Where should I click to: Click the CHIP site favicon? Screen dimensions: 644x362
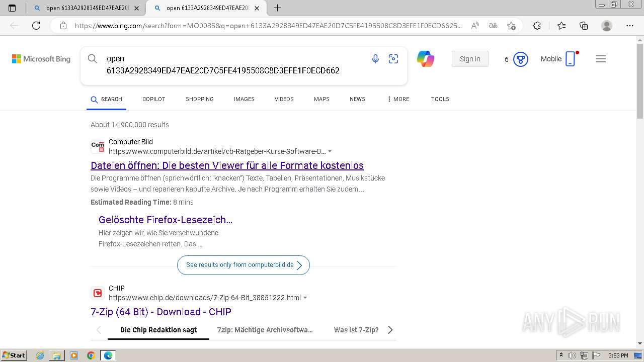98,293
